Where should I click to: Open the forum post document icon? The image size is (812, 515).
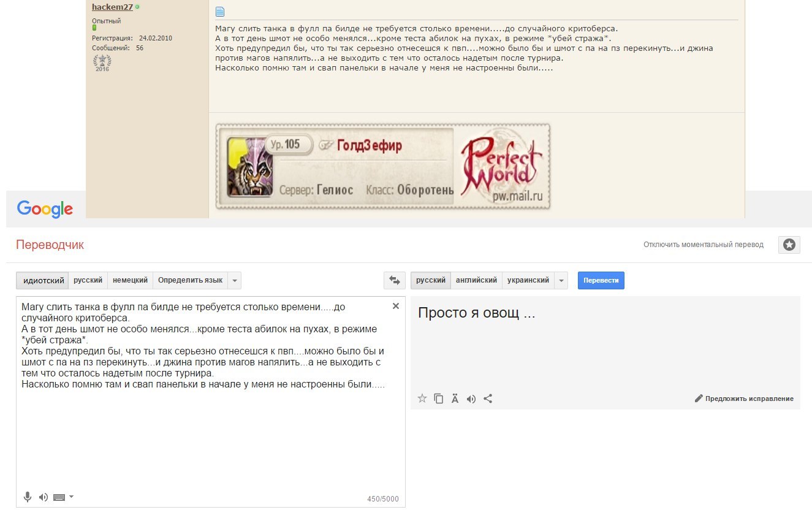click(x=220, y=11)
